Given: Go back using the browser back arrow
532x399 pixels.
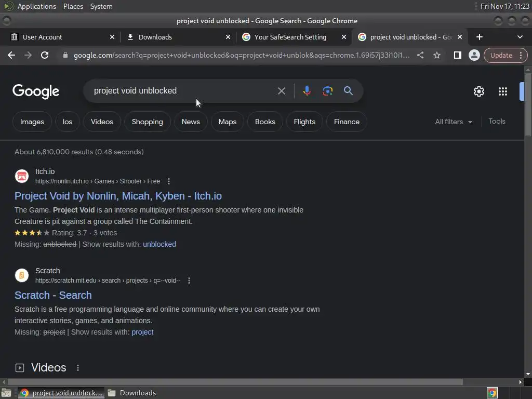Looking at the screenshot, I should point(11,55).
